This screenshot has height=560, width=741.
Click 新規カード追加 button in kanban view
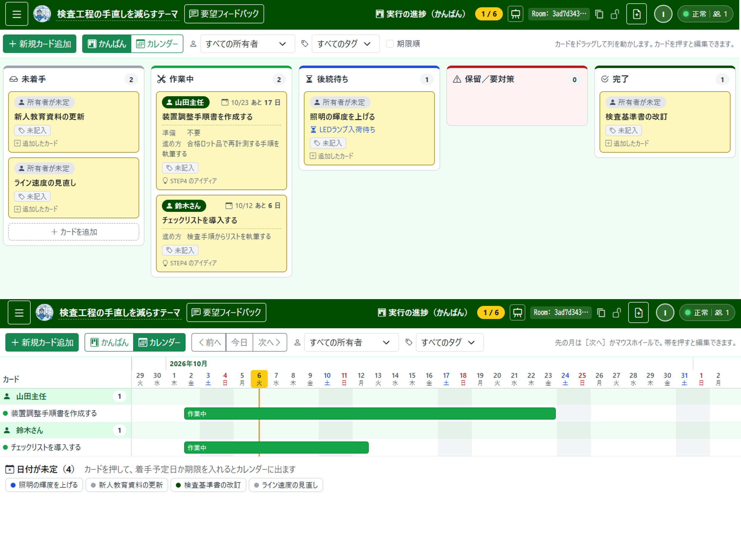click(x=39, y=44)
